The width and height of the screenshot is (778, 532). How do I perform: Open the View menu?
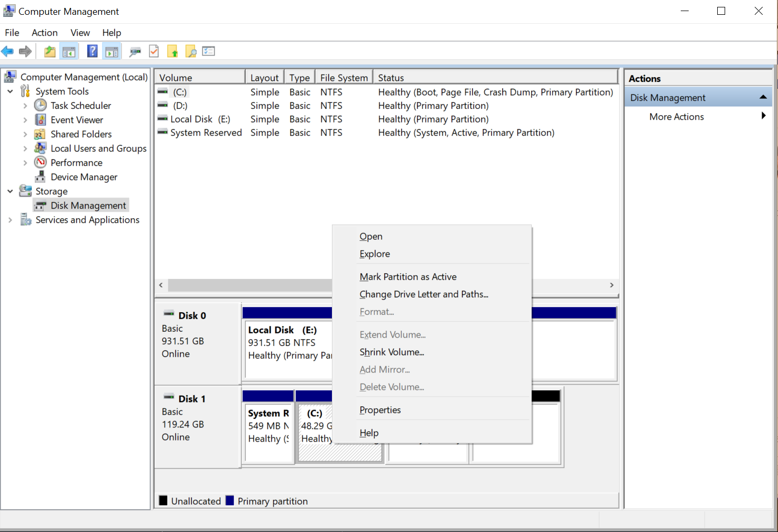click(80, 33)
